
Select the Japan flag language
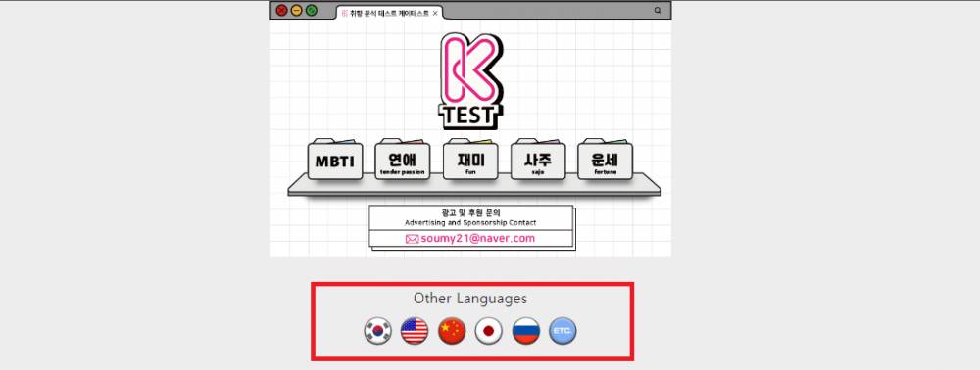(489, 331)
